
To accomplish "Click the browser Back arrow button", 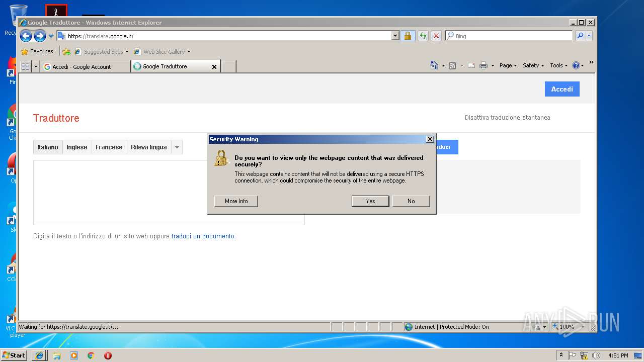I will 26,36.
